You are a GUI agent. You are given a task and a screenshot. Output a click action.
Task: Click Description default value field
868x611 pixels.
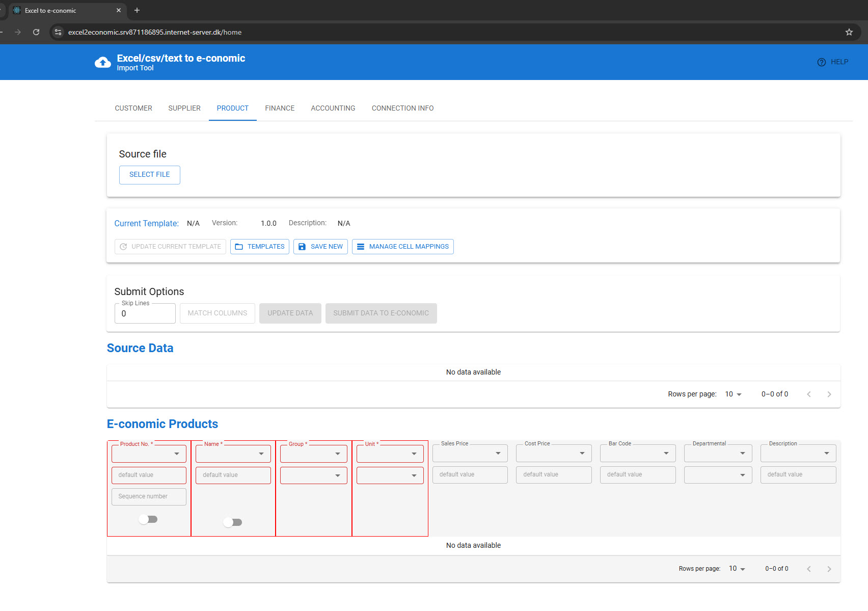[x=798, y=475]
